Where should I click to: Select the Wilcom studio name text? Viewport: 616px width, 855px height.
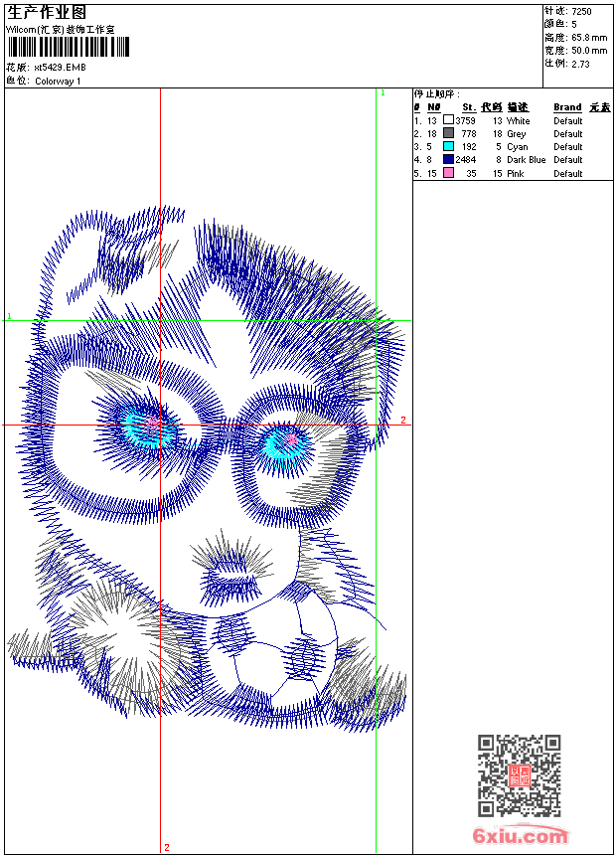coord(61,30)
